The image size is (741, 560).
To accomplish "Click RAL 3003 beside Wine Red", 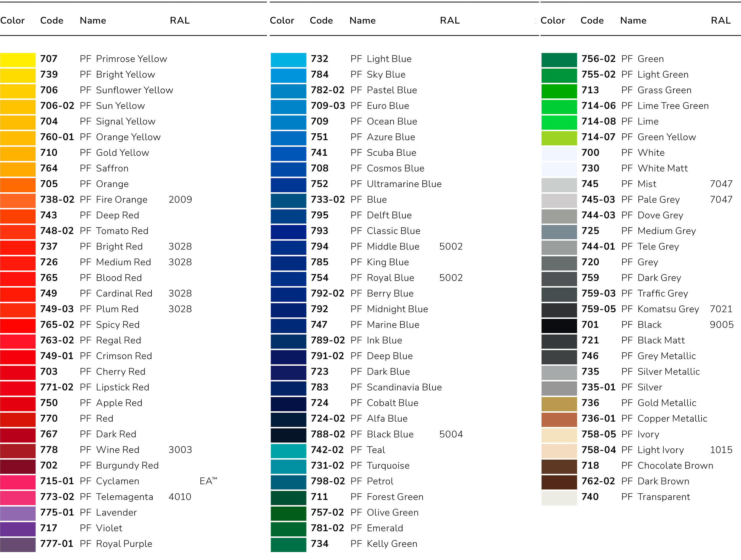I will pyautogui.click(x=180, y=450).
